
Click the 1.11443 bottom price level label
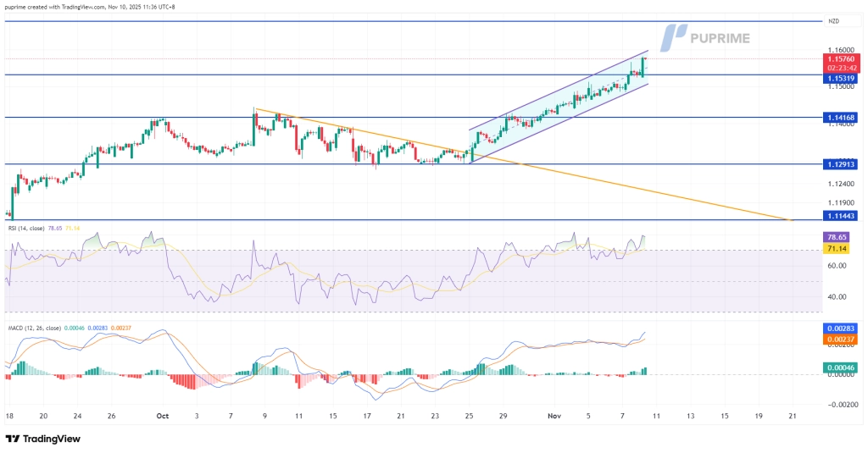pyautogui.click(x=840, y=216)
